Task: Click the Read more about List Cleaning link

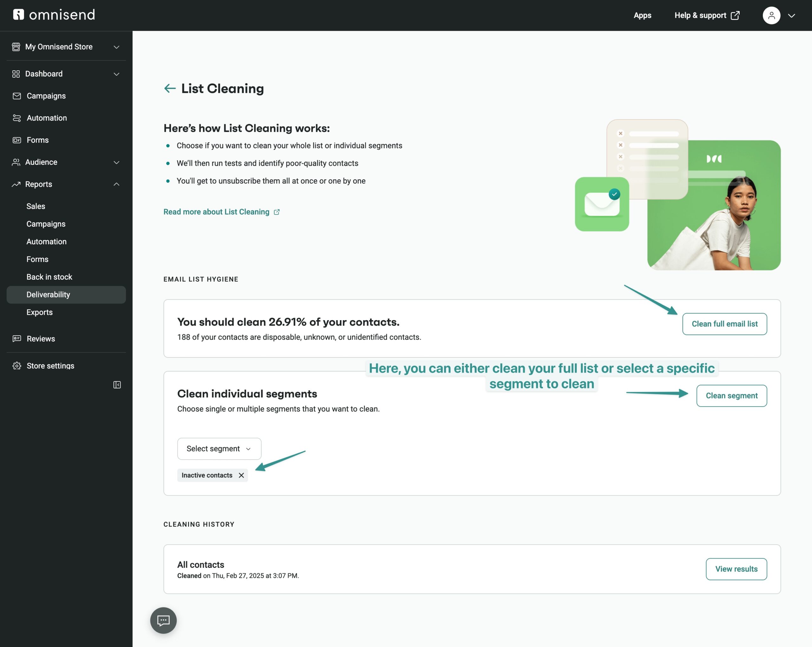Action: tap(216, 211)
